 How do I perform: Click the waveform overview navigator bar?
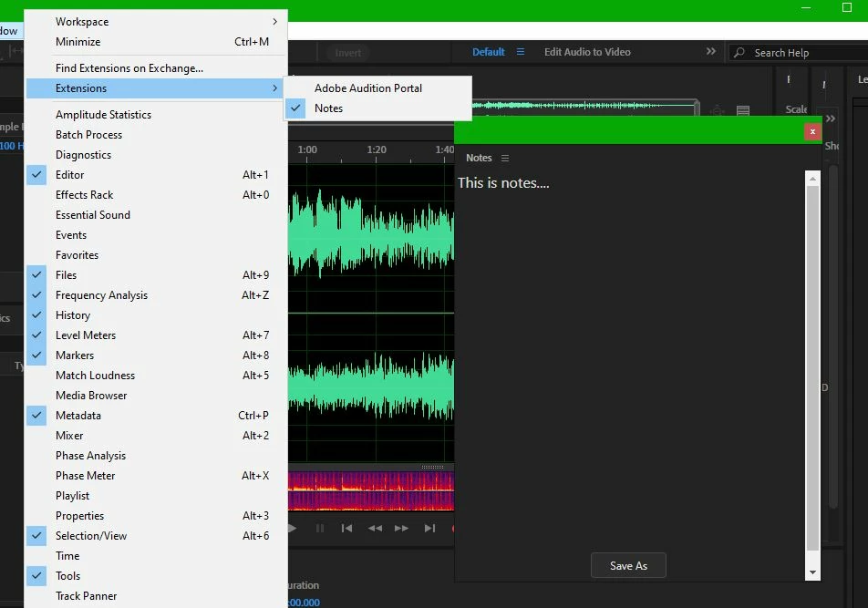(x=585, y=105)
